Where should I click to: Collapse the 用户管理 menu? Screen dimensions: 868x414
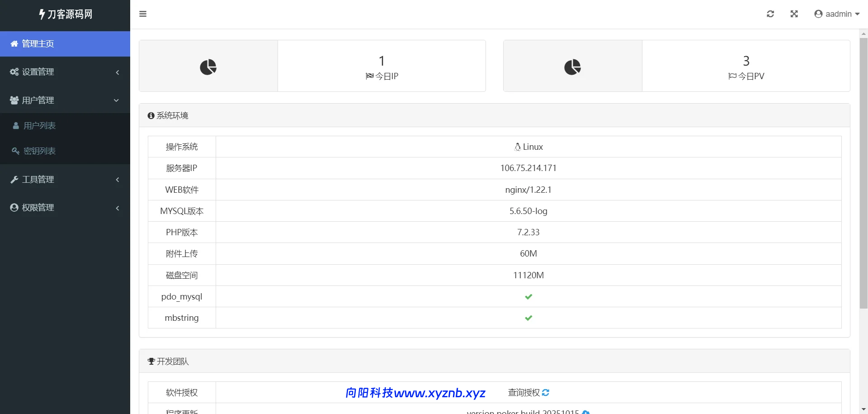[x=65, y=100]
